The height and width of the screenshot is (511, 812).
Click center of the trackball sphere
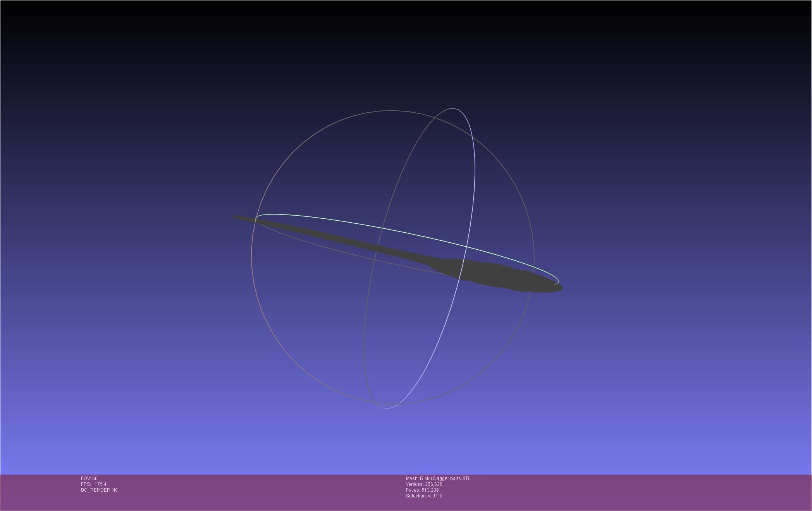pos(393,257)
